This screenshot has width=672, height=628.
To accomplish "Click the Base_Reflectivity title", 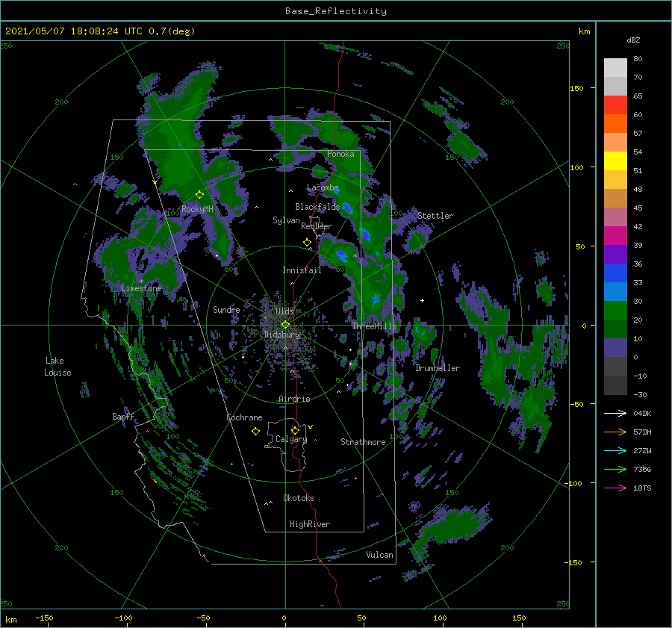I will pos(336,11).
